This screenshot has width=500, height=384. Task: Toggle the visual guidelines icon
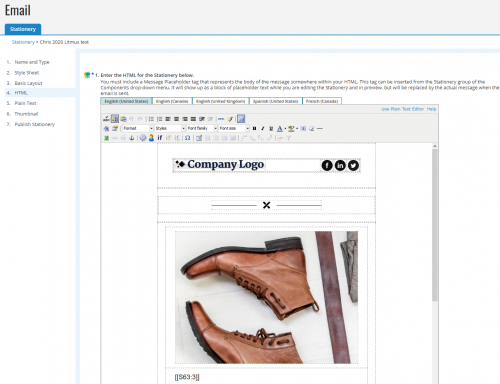pyautogui.click(x=241, y=119)
